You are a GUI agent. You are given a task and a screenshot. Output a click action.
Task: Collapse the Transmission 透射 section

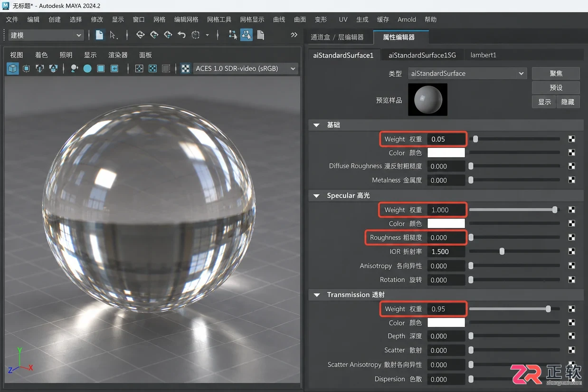click(x=316, y=295)
